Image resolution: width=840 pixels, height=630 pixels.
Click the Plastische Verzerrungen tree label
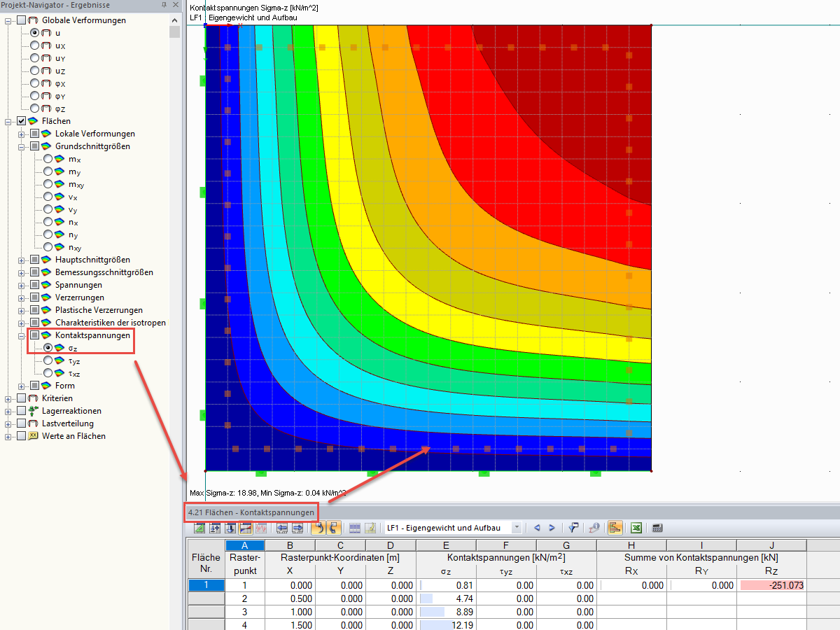pos(99,310)
